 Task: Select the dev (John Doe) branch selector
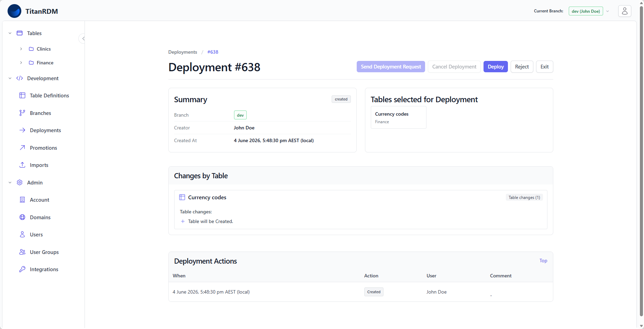point(586,11)
